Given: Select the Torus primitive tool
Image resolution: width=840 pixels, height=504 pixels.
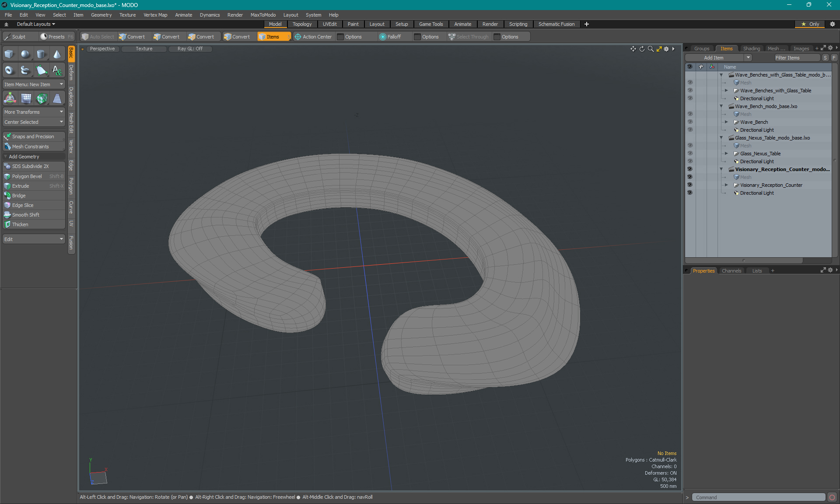Looking at the screenshot, I should click(x=9, y=70).
